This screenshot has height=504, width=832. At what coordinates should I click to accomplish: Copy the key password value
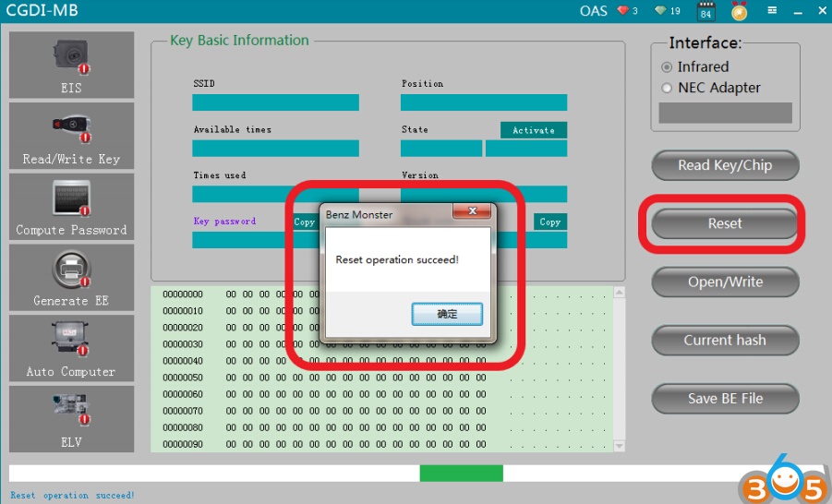coord(305,222)
